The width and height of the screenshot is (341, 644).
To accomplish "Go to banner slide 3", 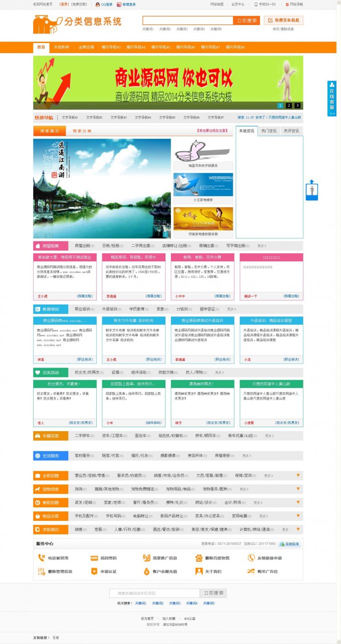I will pos(297,105).
